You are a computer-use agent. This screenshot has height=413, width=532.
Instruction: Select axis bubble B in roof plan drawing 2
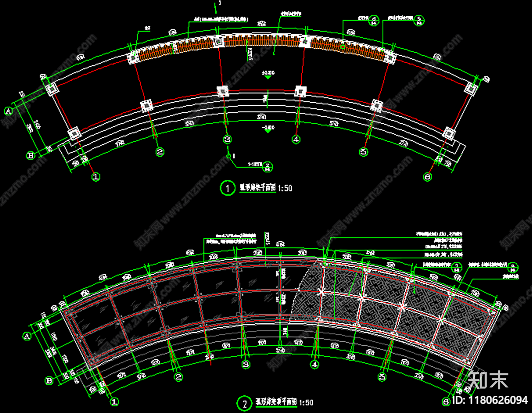[x=49, y=381]
